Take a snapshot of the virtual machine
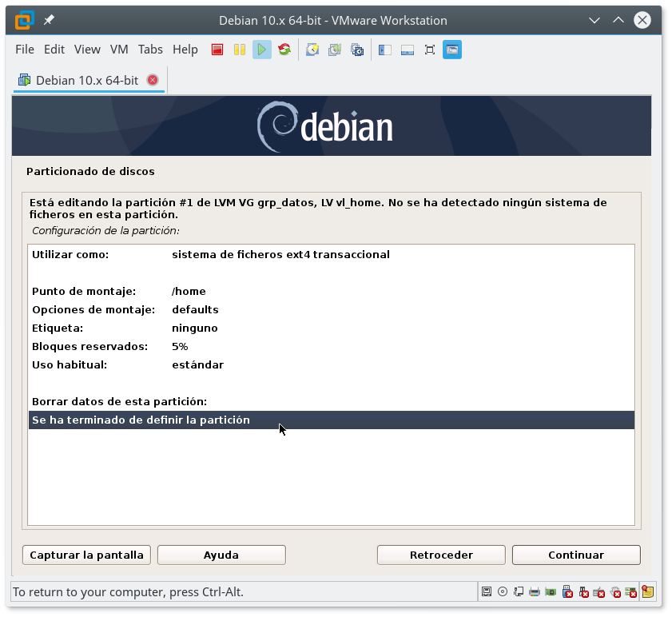This screenshot has height=617, width=672. [312, 50]
